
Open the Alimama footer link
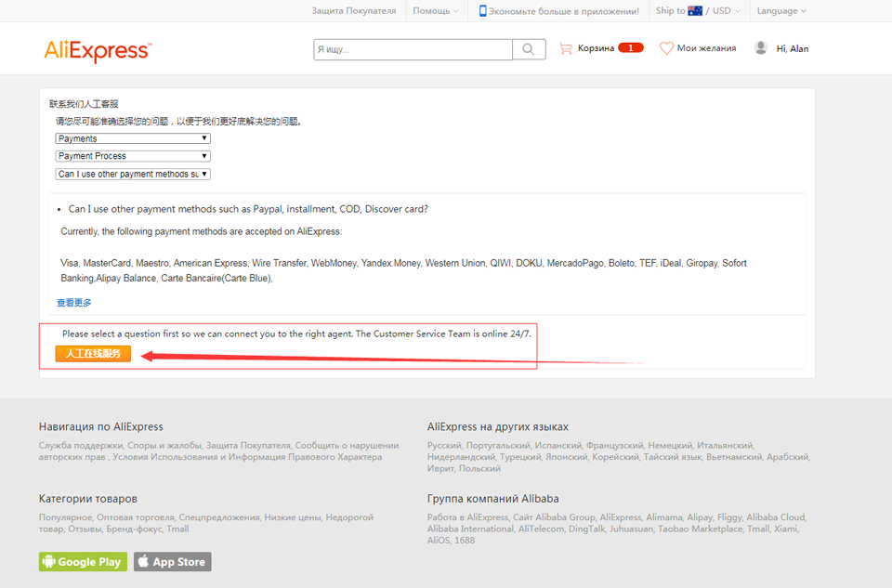pos(663,517)
